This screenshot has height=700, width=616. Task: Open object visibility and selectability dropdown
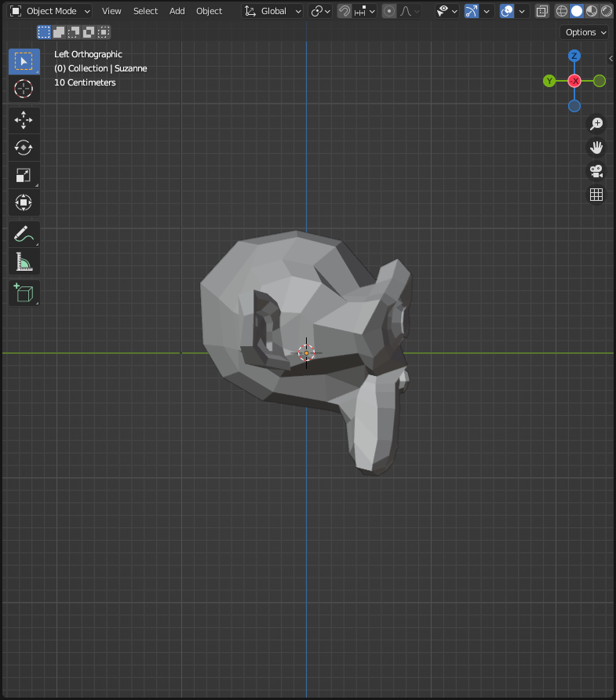[447, 11]
